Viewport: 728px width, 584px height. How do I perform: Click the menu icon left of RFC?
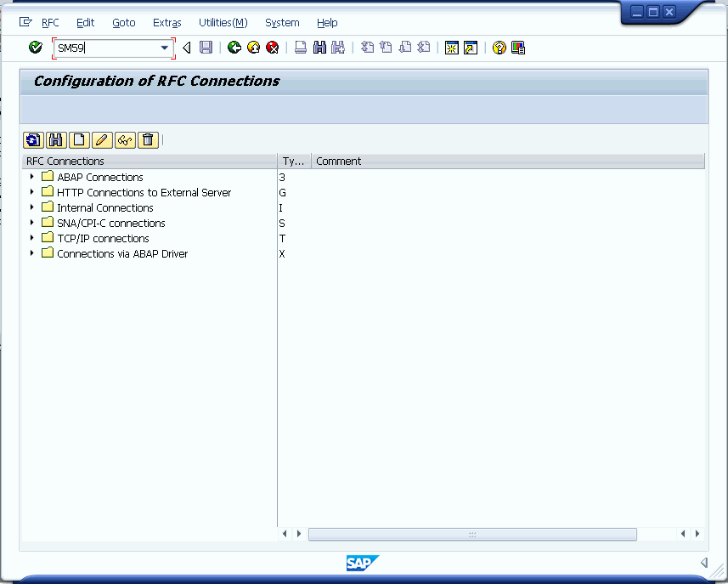[x=25, y=22]
